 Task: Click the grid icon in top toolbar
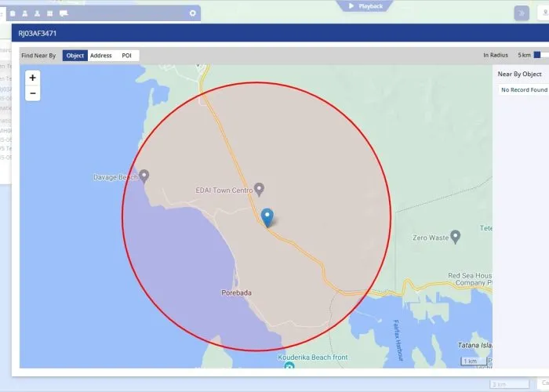click(50, 13)
